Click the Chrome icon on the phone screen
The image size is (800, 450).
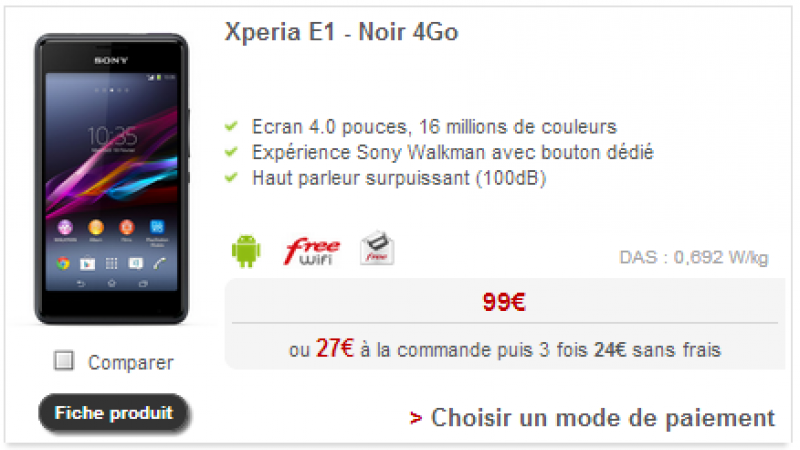(63, 263)
